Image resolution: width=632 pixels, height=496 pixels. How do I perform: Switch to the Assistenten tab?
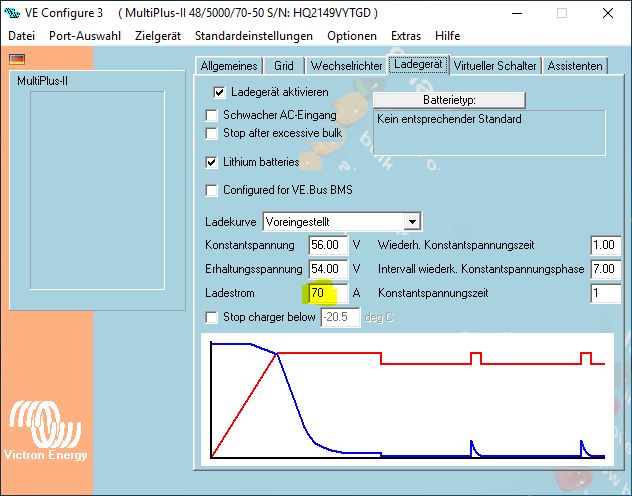[x=575, y=66]
